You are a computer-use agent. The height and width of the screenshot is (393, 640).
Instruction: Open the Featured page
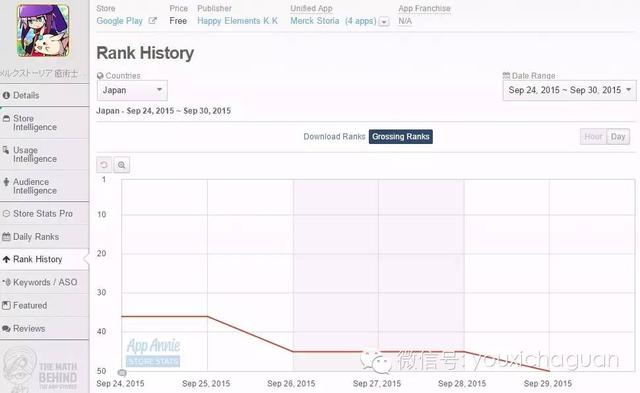click(44, 305)
